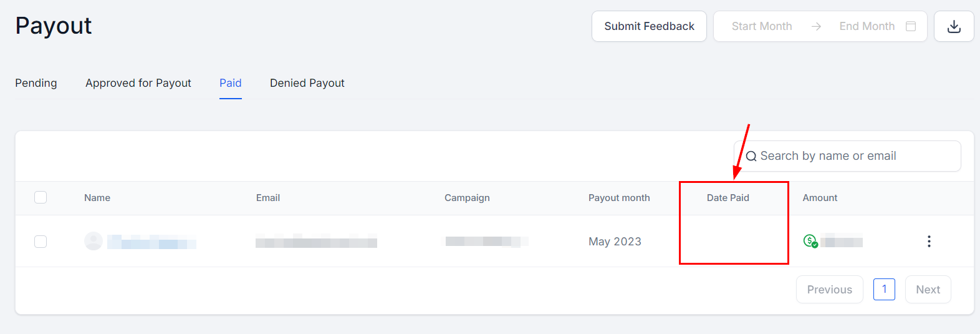Image resolution: width=980 pixels, height=334 pixels.
Task: Click the Next page button
Action: 928,290
